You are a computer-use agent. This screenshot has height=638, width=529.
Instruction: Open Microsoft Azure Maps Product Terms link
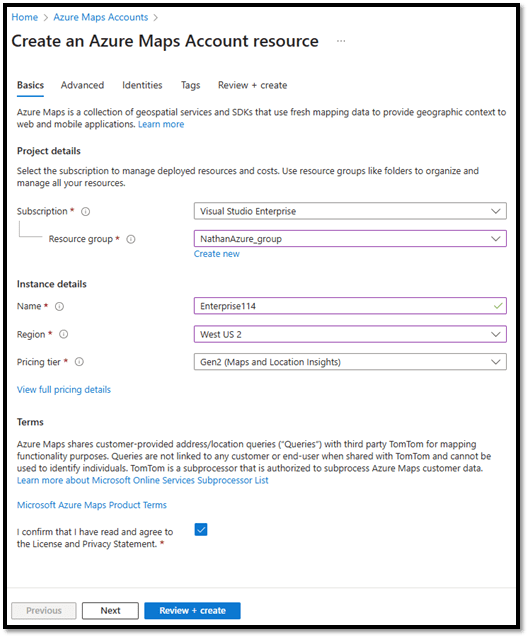click(x=92, y=505)
